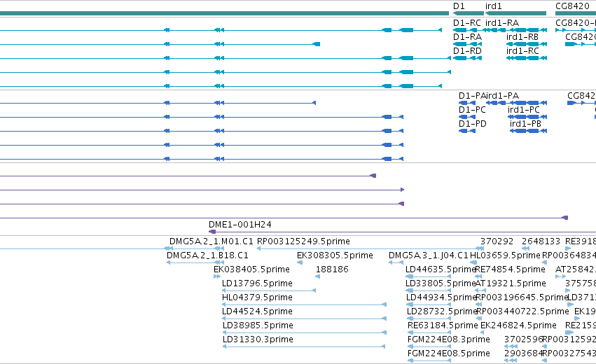Click the D1 gene arrow glyph
This screenshot has height=364, width=596.
point(469,13)
